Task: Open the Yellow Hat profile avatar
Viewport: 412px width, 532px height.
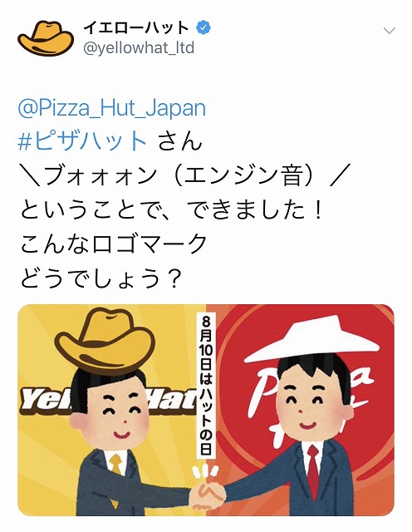Action: 46,38
